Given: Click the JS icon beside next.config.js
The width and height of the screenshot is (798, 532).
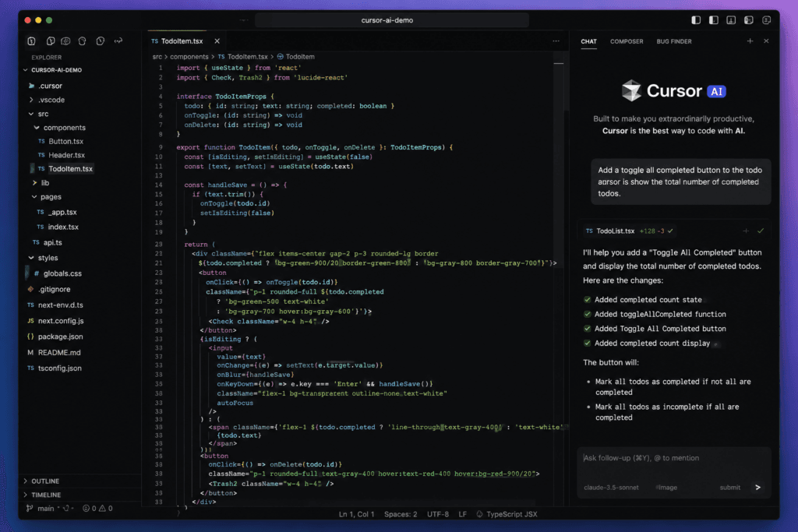Looking at the screenshot, I should click(x=30, y=321).
